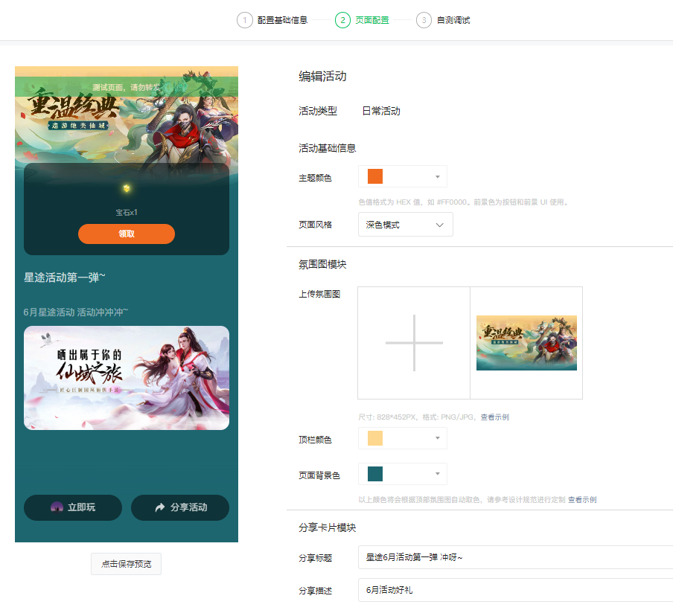
Task: Click the share arrow icon
Action: [159, 507]
